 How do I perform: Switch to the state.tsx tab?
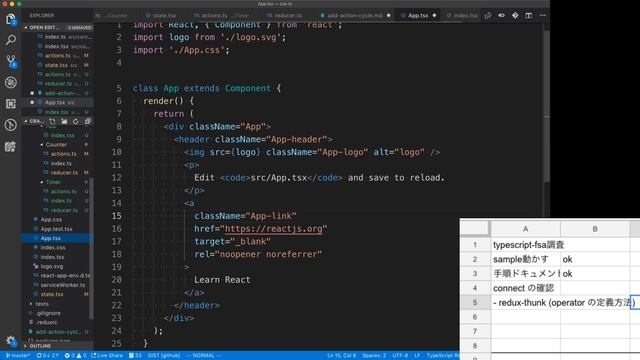(161, 16)
